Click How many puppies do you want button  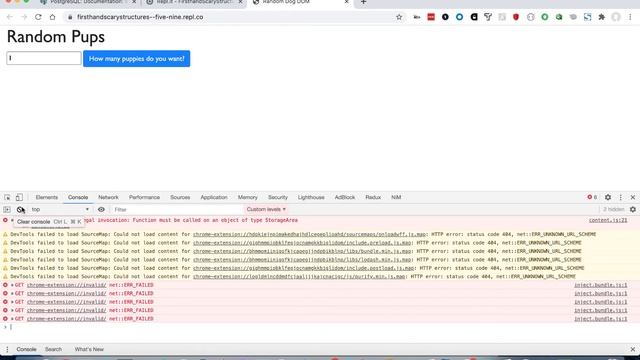point(137,59)
